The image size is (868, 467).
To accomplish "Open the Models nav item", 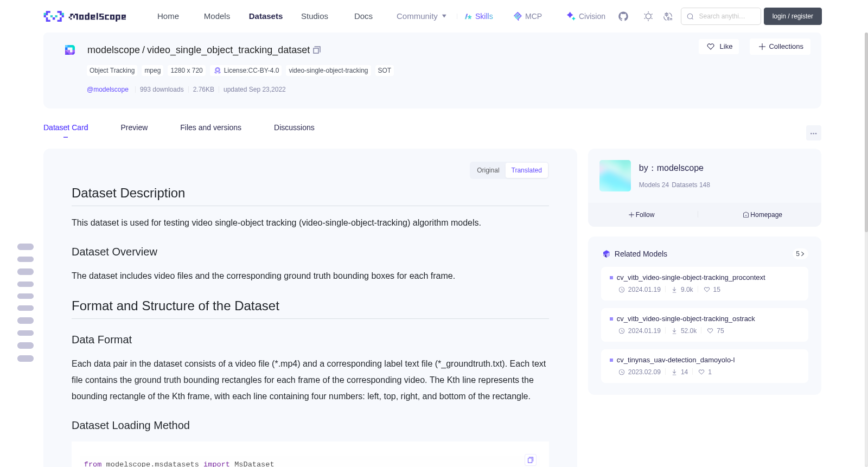I will coord(217,16).
